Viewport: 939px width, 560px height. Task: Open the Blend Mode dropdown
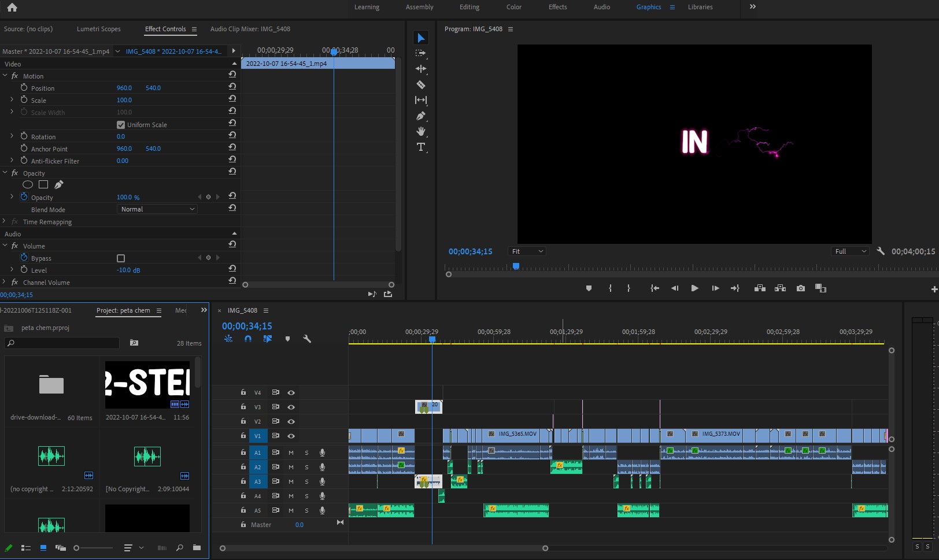[x=157, y=209]
